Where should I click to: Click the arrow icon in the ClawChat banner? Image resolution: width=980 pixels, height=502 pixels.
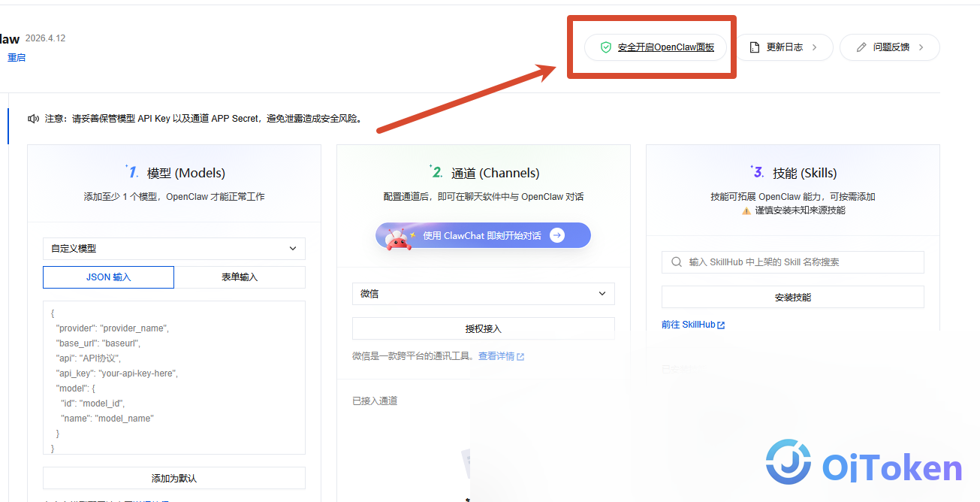point(557,235)
